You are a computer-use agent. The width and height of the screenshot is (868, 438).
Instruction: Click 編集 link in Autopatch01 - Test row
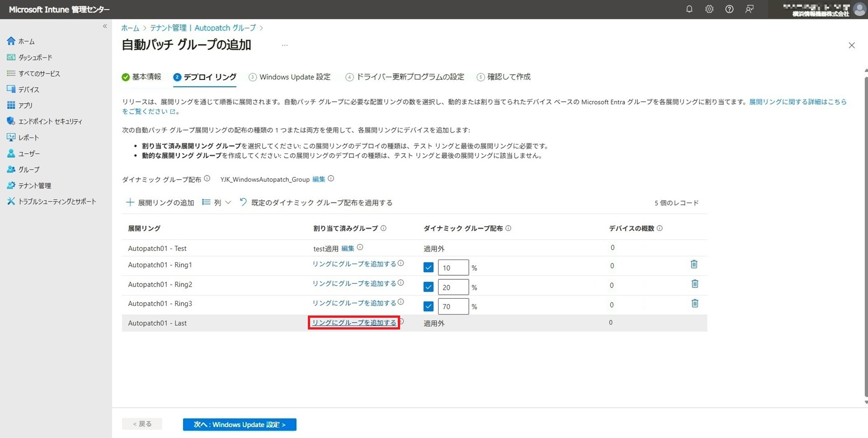[x=348, y=248]
